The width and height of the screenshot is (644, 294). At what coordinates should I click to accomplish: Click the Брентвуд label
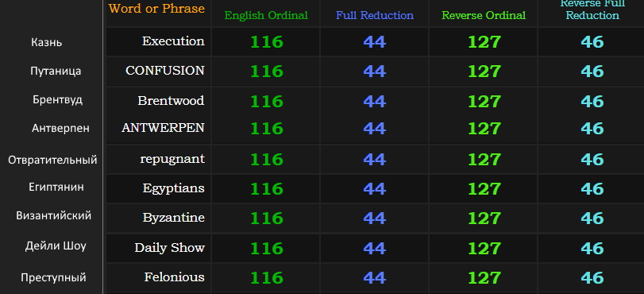(x=57, y=100)
